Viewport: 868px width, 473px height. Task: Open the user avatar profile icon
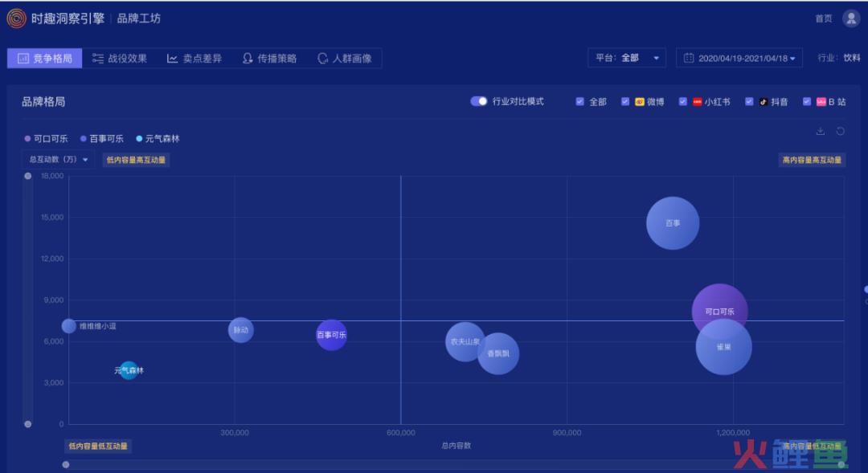(851, 18)
